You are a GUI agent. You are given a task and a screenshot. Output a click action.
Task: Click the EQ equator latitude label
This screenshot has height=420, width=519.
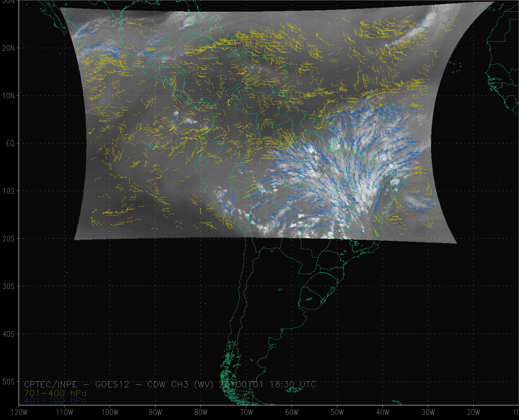(x=10, y=144)
